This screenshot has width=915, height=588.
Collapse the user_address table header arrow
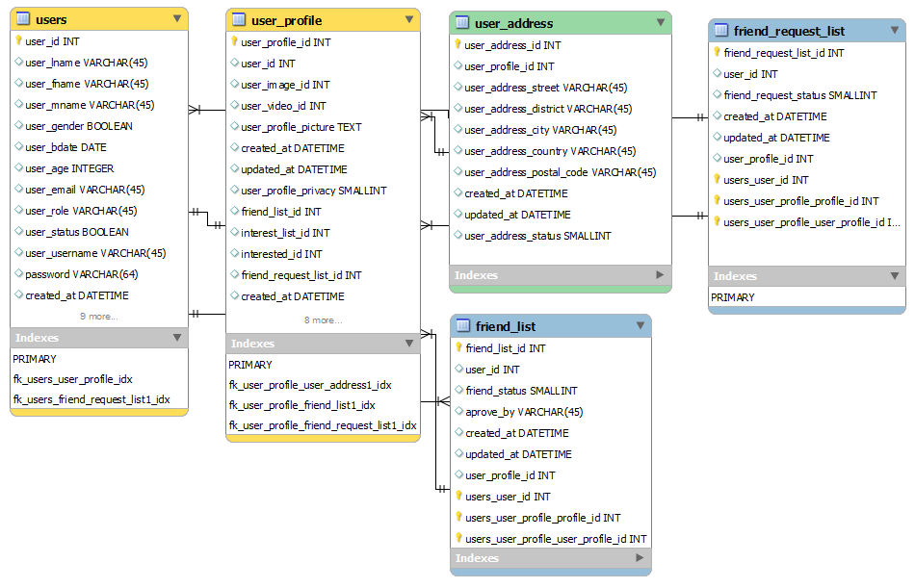pos(661,23)
